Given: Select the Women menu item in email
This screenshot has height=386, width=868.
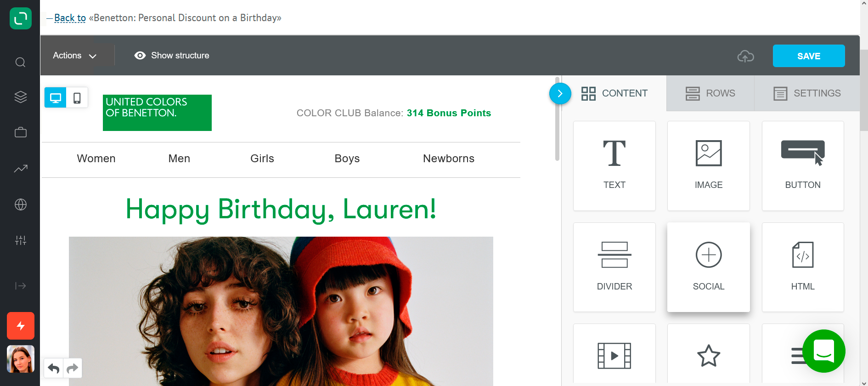Looking at the screenshot, I should click(x=96, y=159).
